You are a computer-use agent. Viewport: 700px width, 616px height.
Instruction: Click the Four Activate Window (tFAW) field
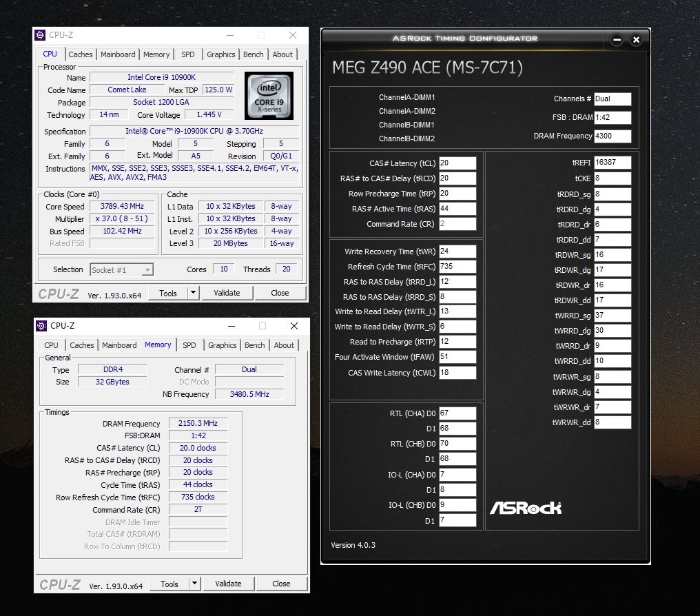click(x=457, y=357)
